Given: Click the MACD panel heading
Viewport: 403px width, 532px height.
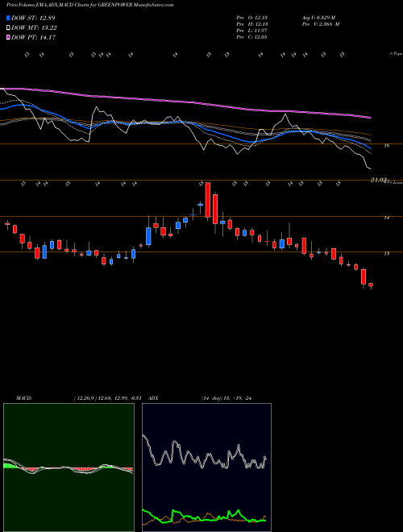Looking at the screenshot, I should (24, 398).
